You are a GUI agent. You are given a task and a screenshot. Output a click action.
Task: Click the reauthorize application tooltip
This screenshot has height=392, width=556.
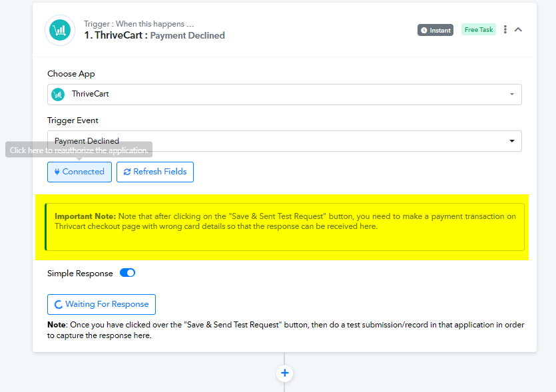[79, 150]
